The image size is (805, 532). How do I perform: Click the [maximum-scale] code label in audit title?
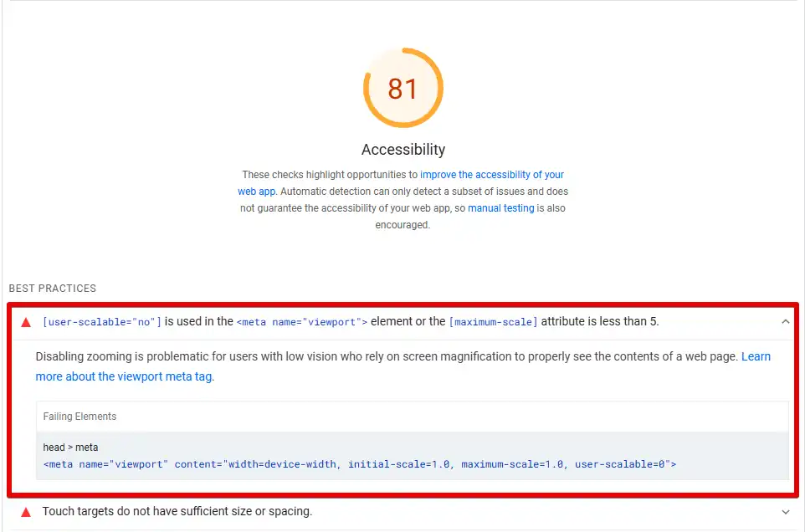pos(493,322)
